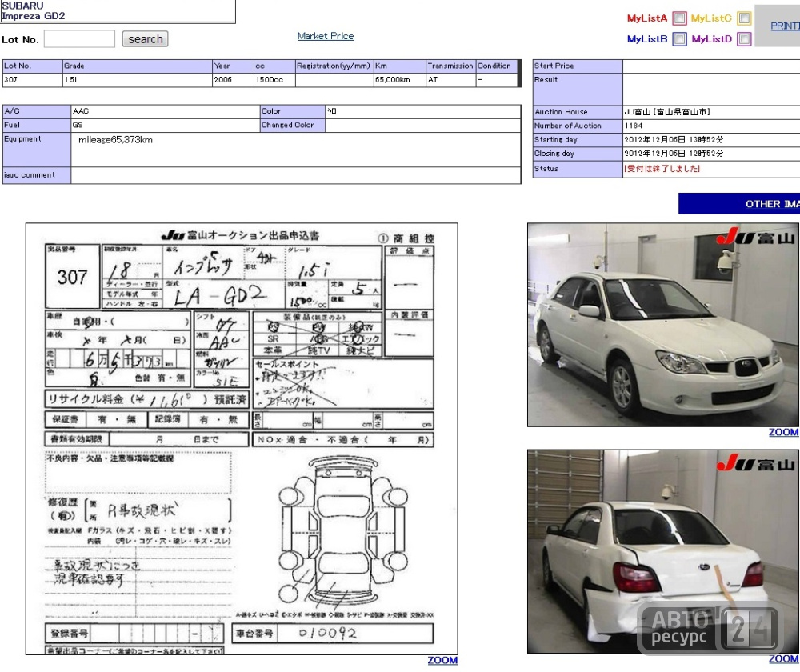This screenshot has height=672, width=800.
Task: Open the front view car photo
Action: tap(663, 325)
